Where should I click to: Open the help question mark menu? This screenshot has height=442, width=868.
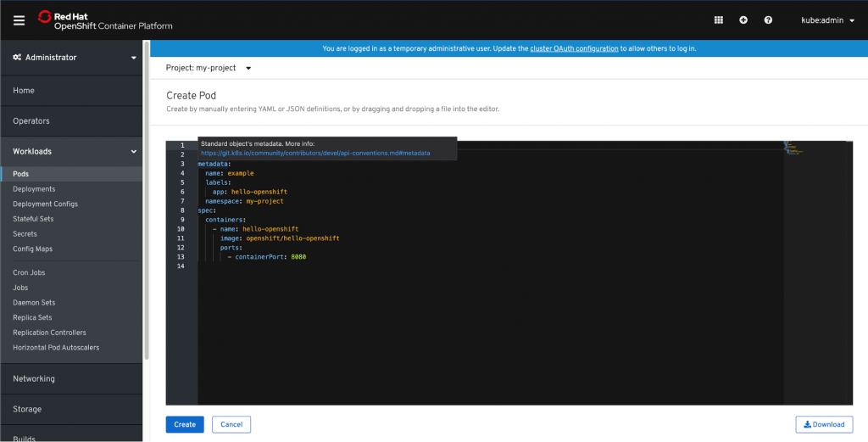[x=768, y=20]
